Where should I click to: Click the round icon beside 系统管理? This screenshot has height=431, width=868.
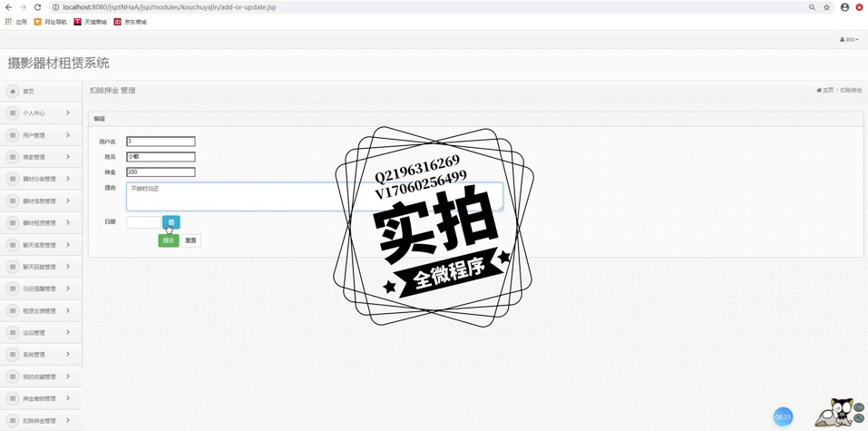tap(12, 355)
